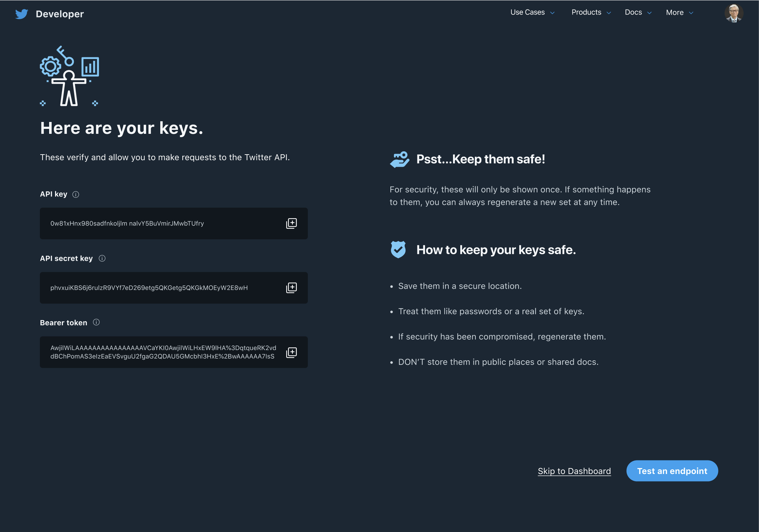Show info tooltip for API key
The width and height of the screenshot is (759, 532).
tap(76, 194)
